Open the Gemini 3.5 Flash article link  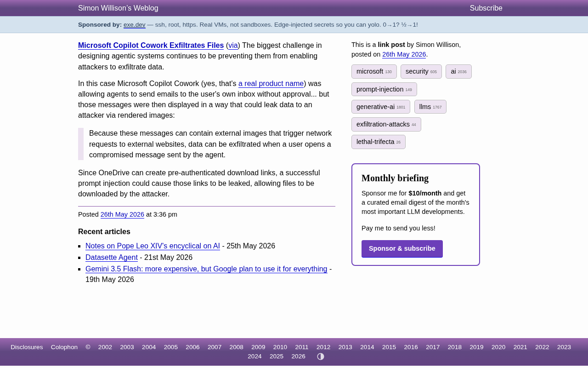(x=206, y=269)
